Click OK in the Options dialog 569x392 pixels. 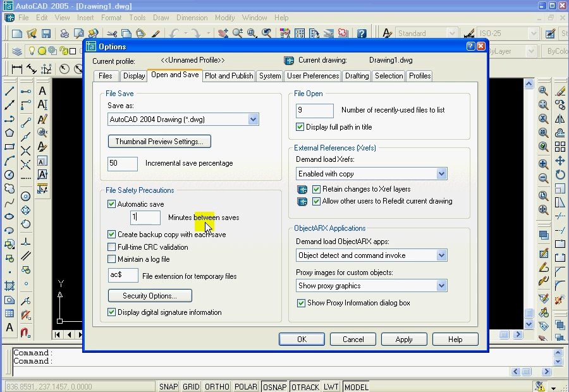click(302, 340)
